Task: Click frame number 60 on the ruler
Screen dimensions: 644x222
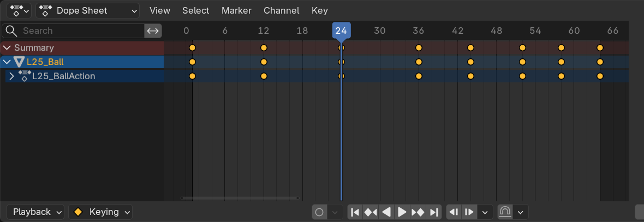Action: coord(574,31)
